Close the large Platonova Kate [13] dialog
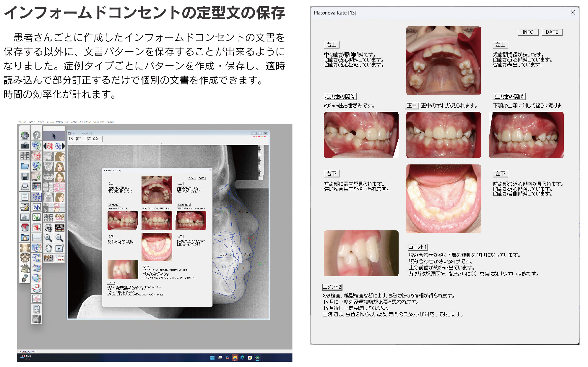The height and width of the screenshot is (367, 588). click(573, 12)
